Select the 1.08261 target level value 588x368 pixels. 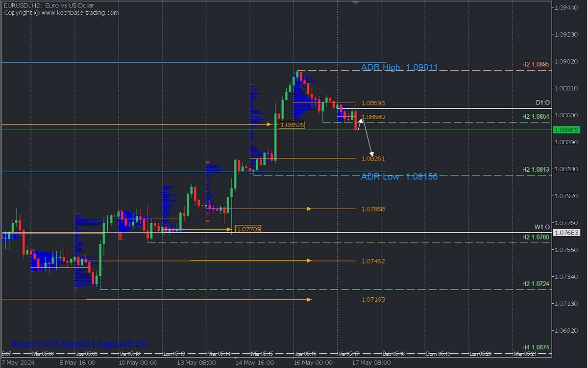point(373,159)
